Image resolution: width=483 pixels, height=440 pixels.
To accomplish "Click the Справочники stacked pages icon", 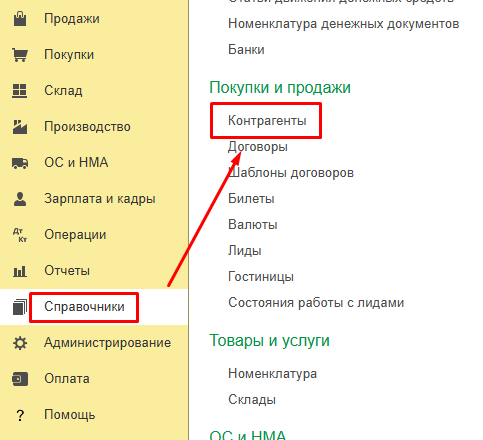I will (x=20, y=307).
